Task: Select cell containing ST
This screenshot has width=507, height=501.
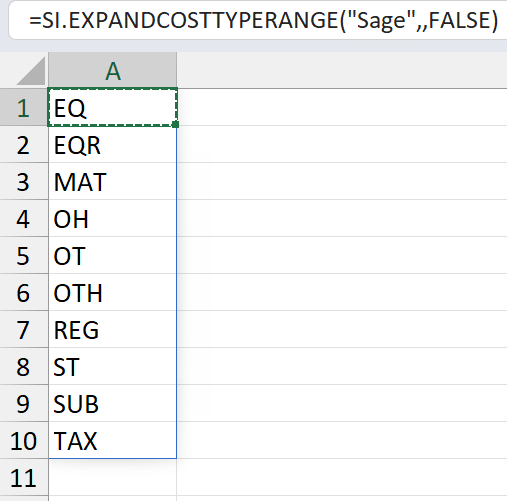Action: pyautogui.click(x=113, y=367)
